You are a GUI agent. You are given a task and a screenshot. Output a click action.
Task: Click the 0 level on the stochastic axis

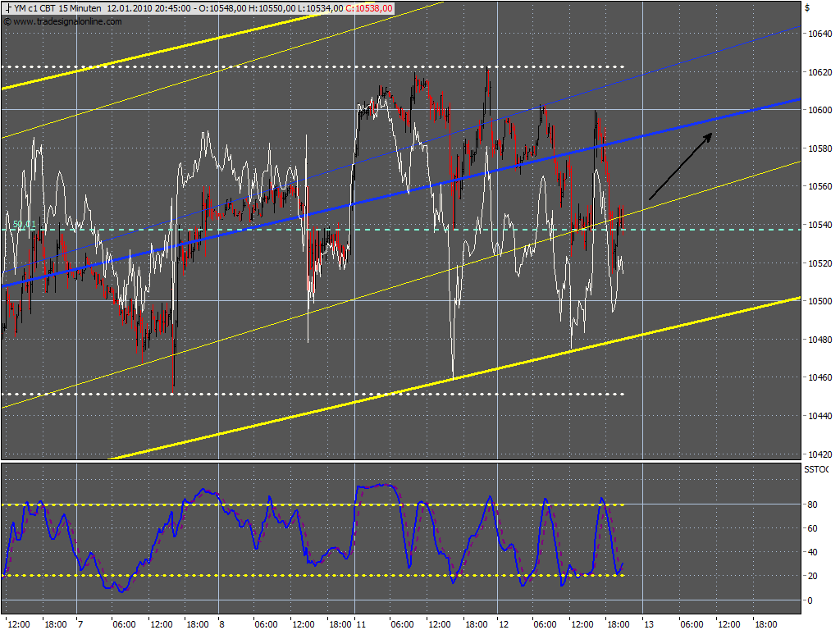point(810,600)
